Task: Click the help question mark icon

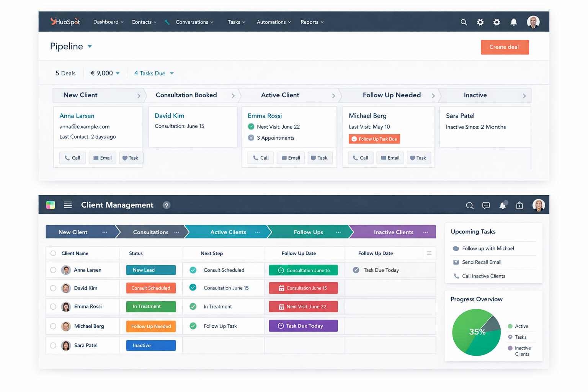Action: point(166,205)
